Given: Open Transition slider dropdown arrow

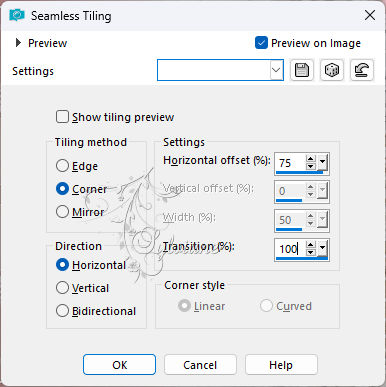Looking at the screenshot, I should pyautogui.click(x=322, y=248).
